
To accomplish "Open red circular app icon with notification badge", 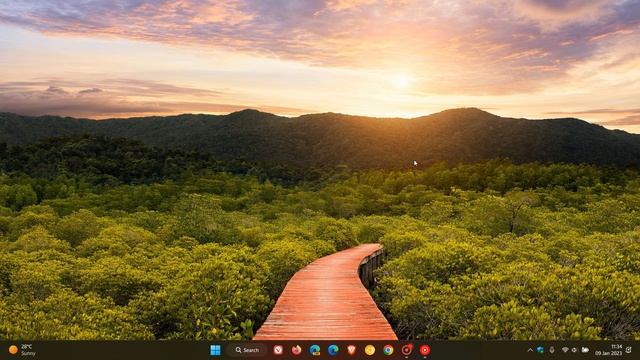I will coord(407,350).
